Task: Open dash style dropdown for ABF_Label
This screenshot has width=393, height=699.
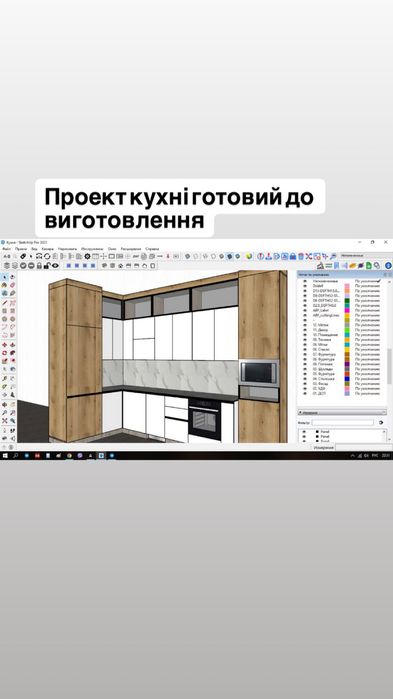Action: (368, 310)
